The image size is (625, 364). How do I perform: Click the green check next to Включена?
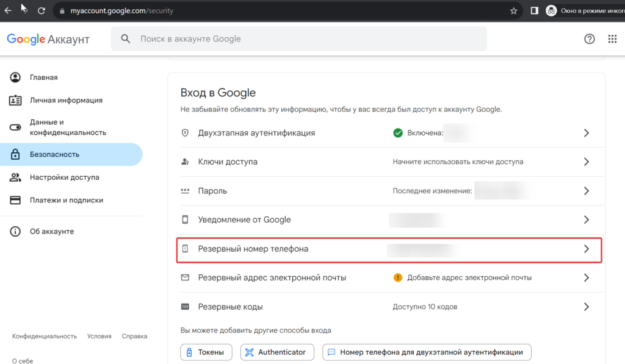click(x=398, y=133)
